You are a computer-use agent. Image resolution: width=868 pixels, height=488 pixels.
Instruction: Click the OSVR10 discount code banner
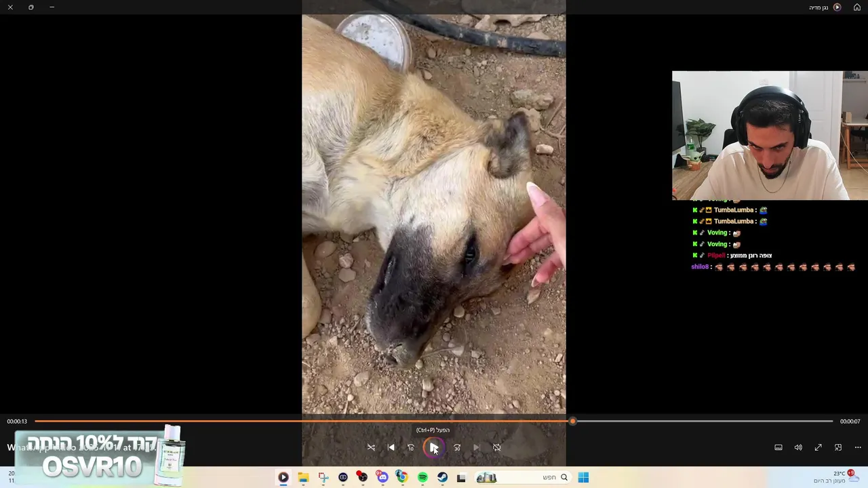pos(100,456)
